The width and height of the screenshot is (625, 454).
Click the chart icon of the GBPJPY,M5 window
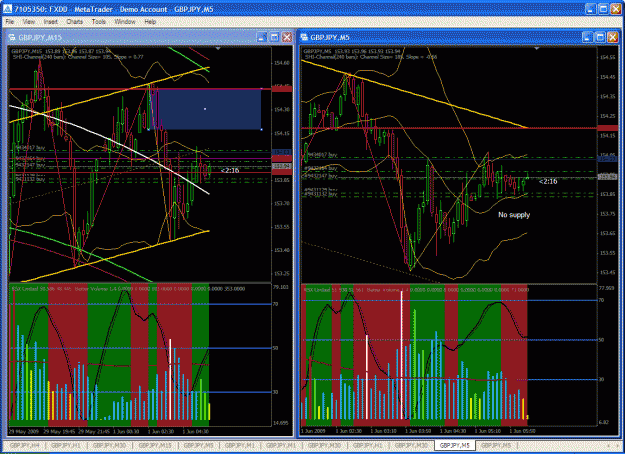point(304,37)
